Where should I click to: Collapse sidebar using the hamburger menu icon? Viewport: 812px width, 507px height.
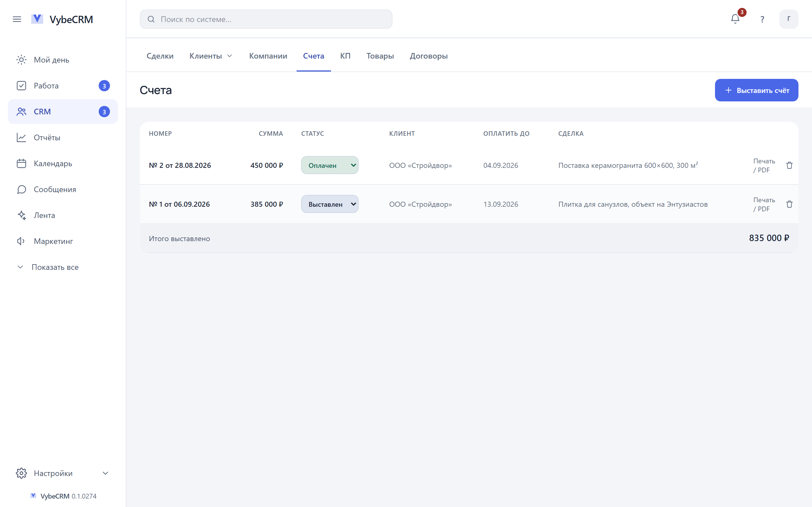pyautogui.click(x=17, y=19)
